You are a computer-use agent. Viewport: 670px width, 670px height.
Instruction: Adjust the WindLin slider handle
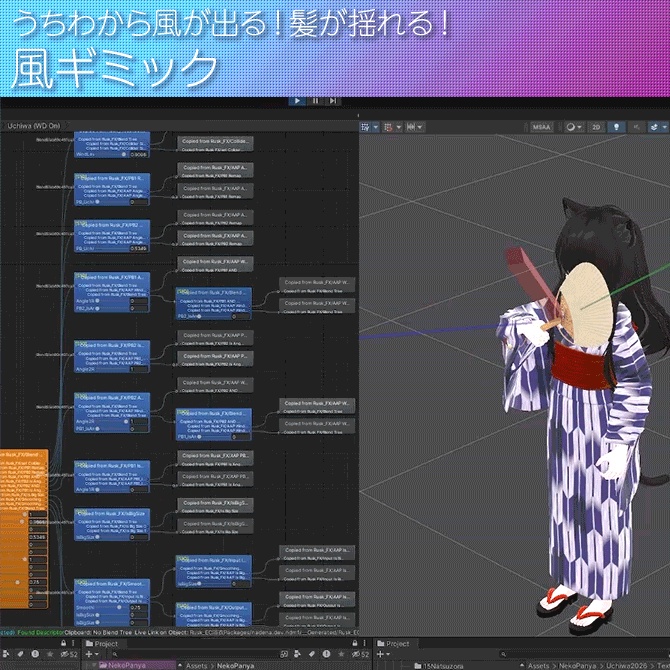[124, 154]
